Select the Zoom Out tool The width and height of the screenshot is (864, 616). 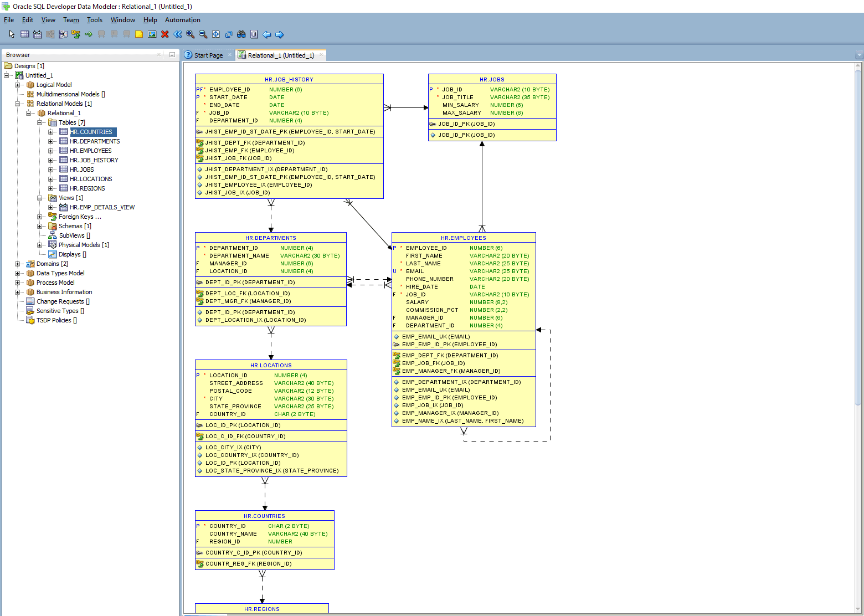click(203, 34)
